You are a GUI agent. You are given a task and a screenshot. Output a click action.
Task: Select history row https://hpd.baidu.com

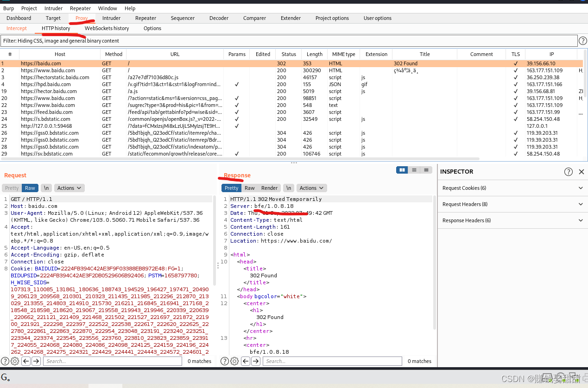point(291,84)
